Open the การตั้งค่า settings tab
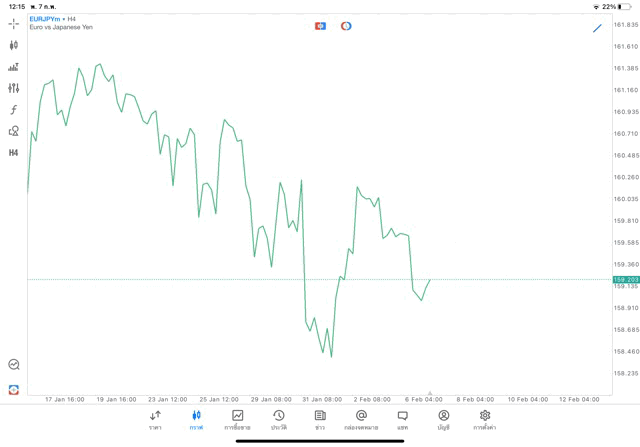Image resolution: width=640 pixels, height=447 pixels. pos(485,420)
